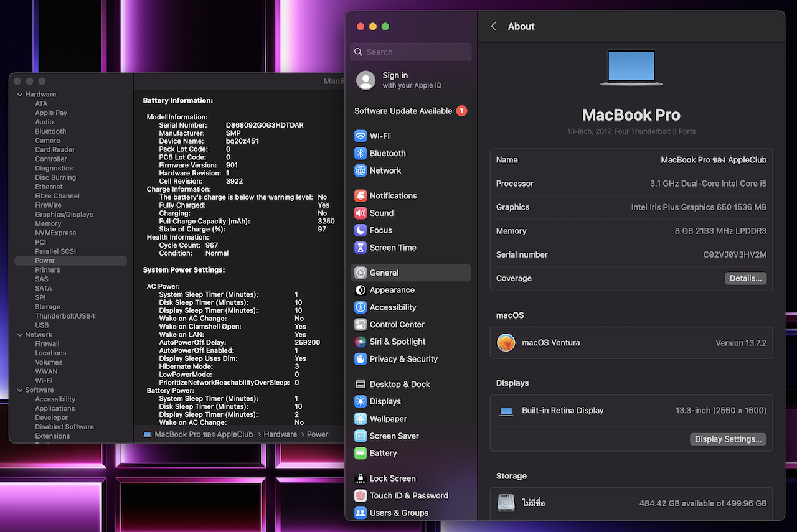
Task: Select Storage in System Information sidebar
Action: click(48, 307)
